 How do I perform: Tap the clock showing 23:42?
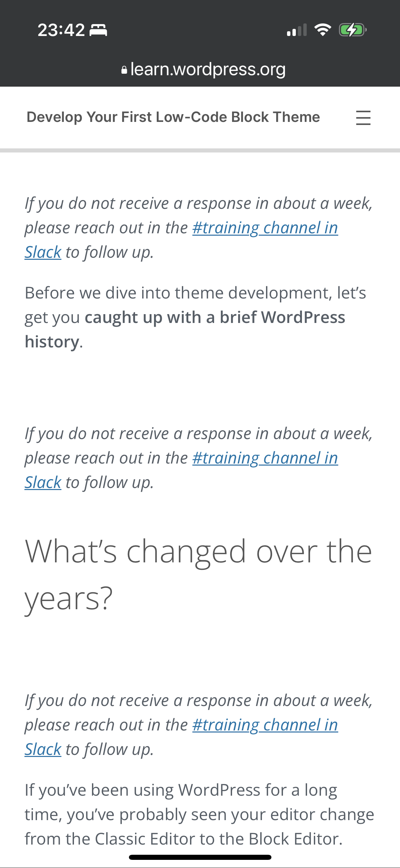[61, 30]
